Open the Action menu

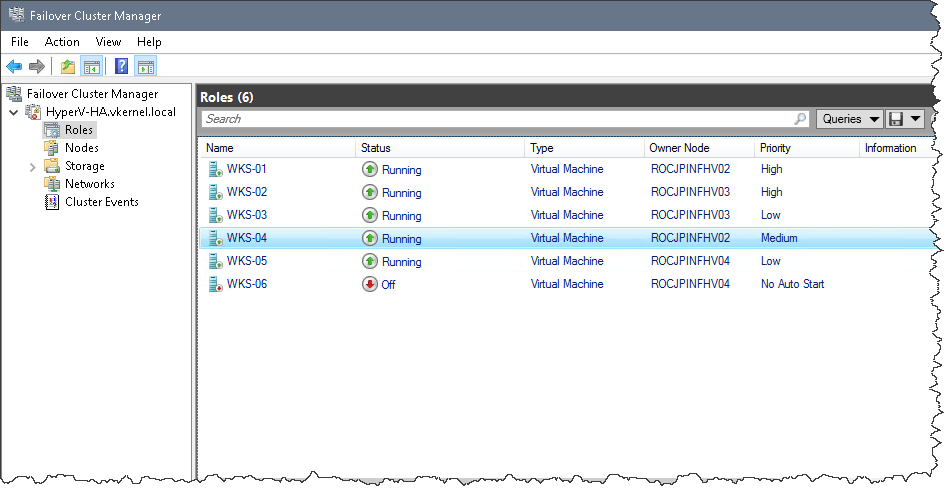point(62,42)
